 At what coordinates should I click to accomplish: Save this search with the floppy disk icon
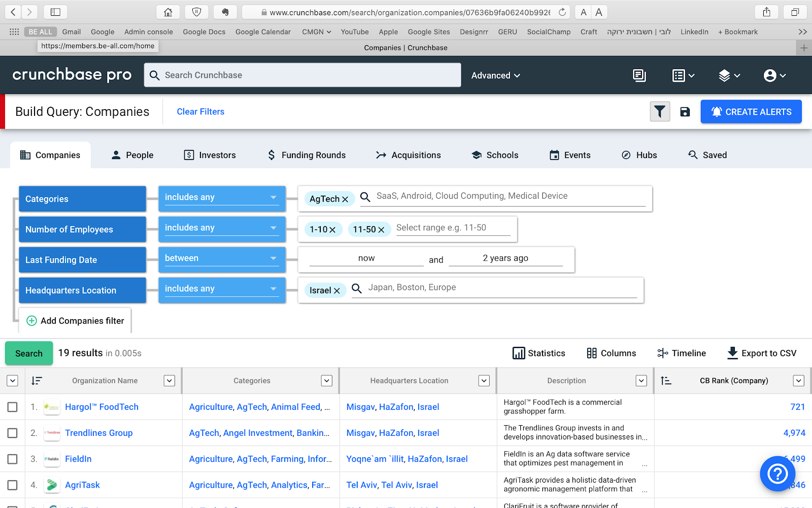point(685,112)
